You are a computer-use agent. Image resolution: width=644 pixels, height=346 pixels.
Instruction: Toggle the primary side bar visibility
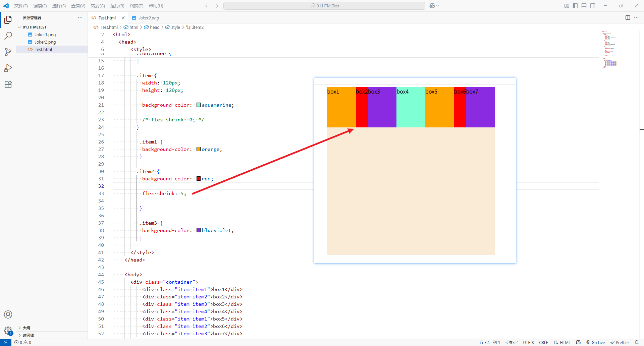[x=575, y=6]
